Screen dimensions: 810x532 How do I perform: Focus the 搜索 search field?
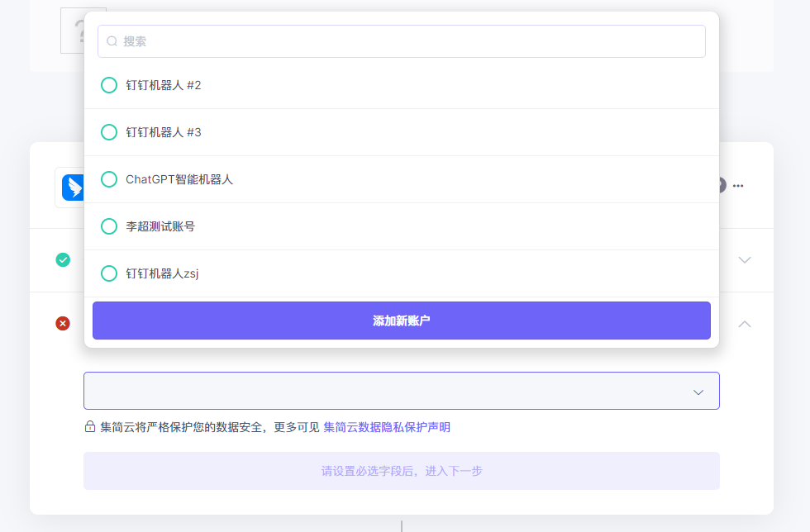[x=402, y=41]
